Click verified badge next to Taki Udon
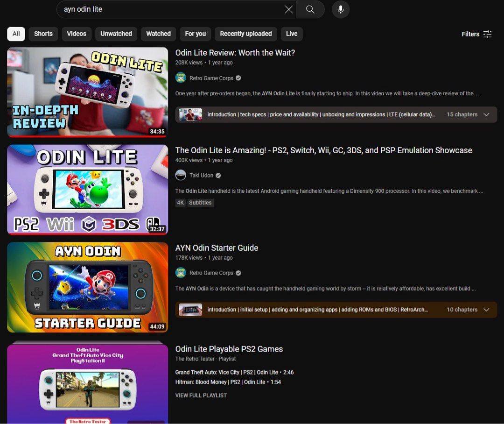Image resolution: width=504 pixels, height=424 pixels. (x=218, y=175)
